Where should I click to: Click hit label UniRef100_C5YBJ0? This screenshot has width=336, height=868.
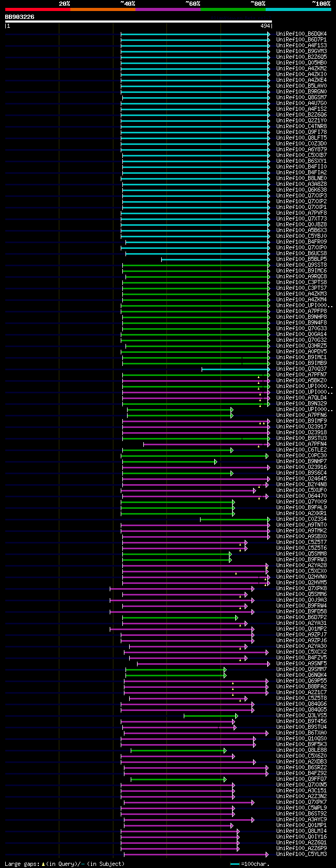pos(301,236)
